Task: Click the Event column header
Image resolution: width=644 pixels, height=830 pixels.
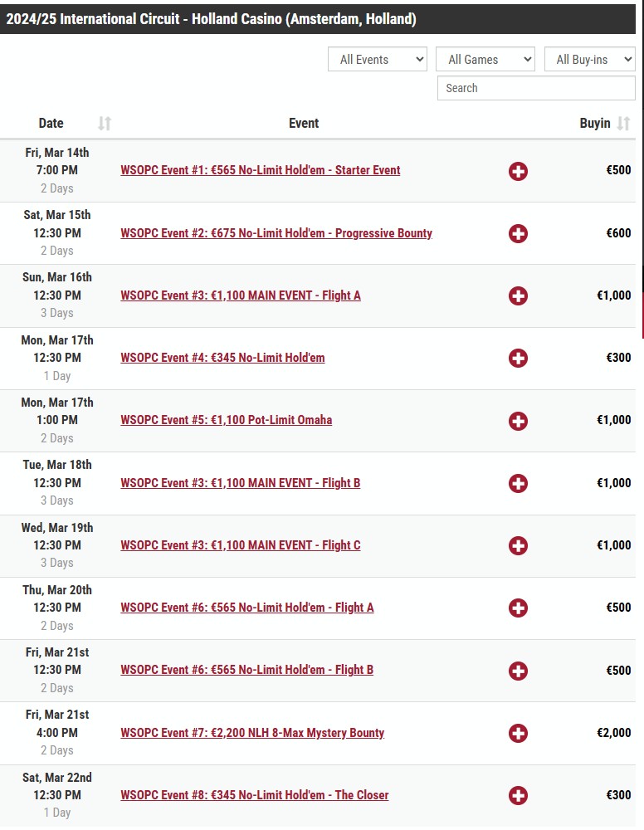Action: pos(304,124)
